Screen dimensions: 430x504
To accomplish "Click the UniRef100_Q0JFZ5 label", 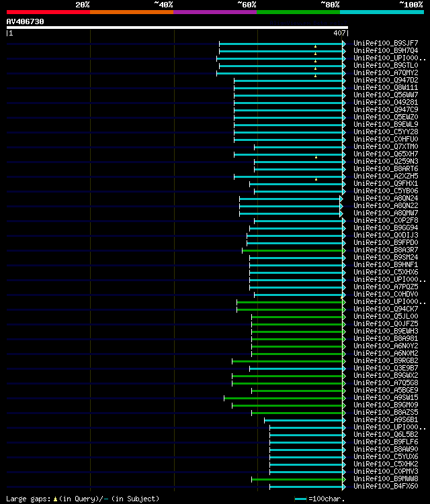I will 386,324.
